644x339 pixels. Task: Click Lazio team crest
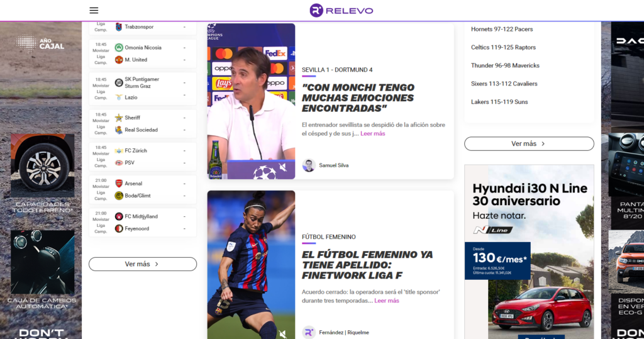pos(119,97)
